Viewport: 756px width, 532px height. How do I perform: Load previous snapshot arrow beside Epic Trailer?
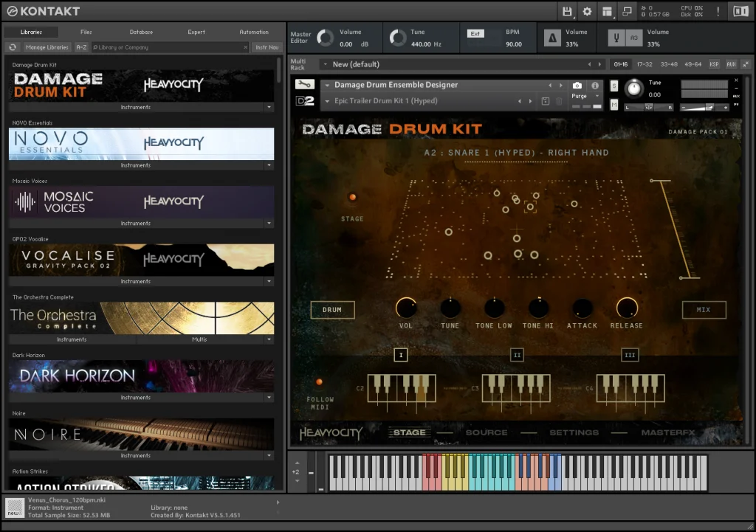(x=520, y=101)
